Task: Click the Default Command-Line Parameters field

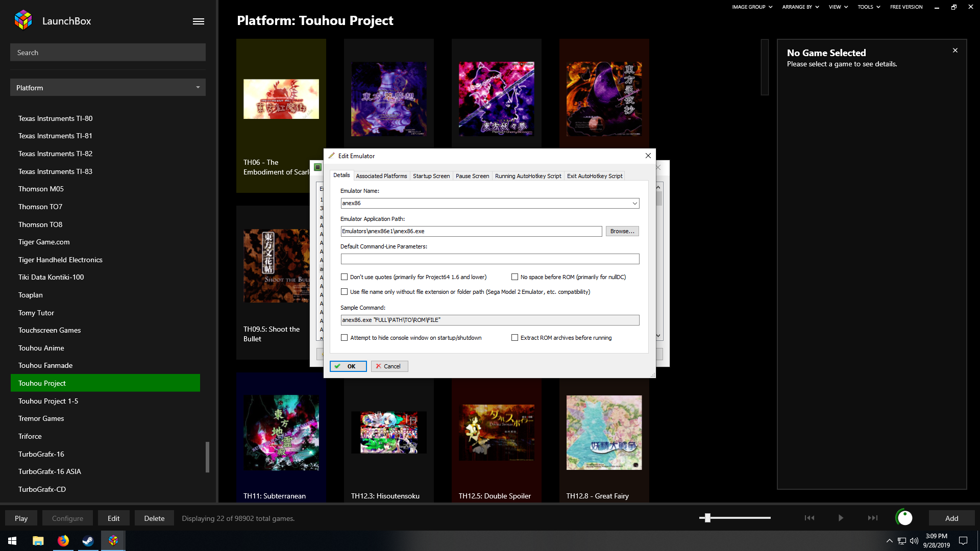Action: [x=489, y=259]
